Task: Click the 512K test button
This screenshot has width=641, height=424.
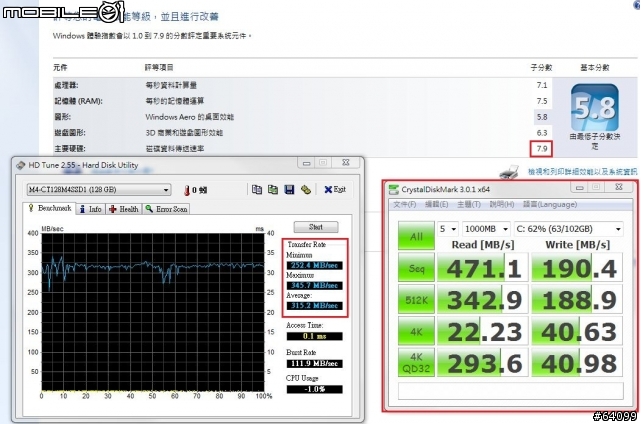Action: pyautogui.click(x=416, y=300)
